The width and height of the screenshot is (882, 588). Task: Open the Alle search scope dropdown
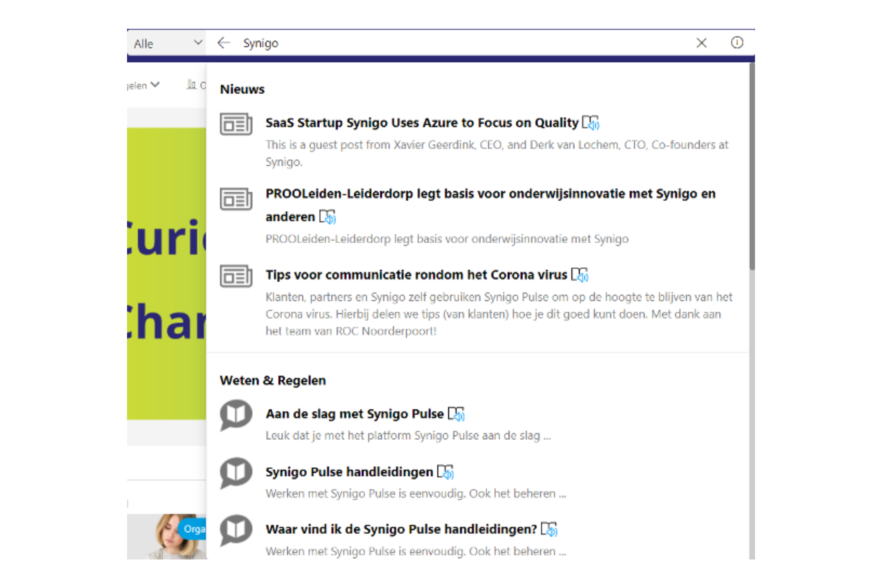(166, 43)
